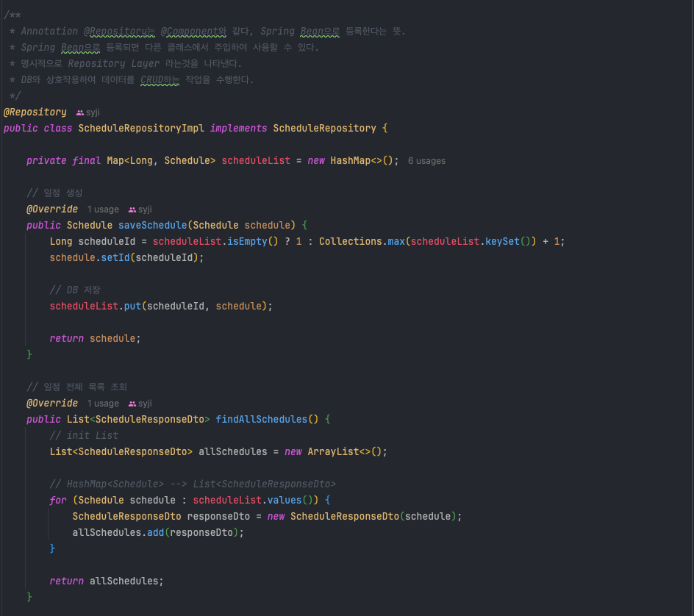This screenshot has width=694, height=616.
Task: Click closing brace of saveSchedule method
Action: click(29, 354)
